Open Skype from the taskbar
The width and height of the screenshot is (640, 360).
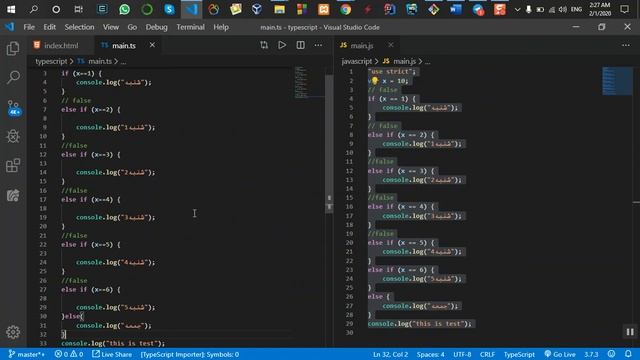(x=169, y=9)
